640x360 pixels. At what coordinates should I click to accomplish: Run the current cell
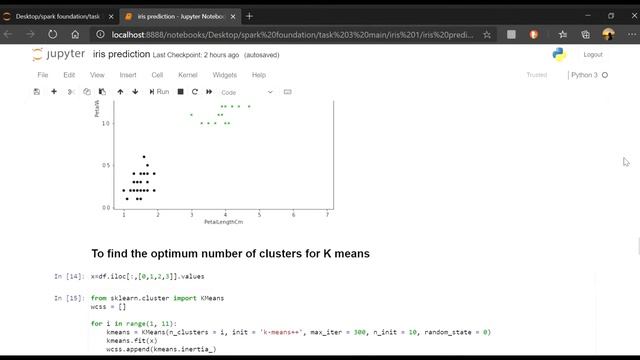pos(159,92)
